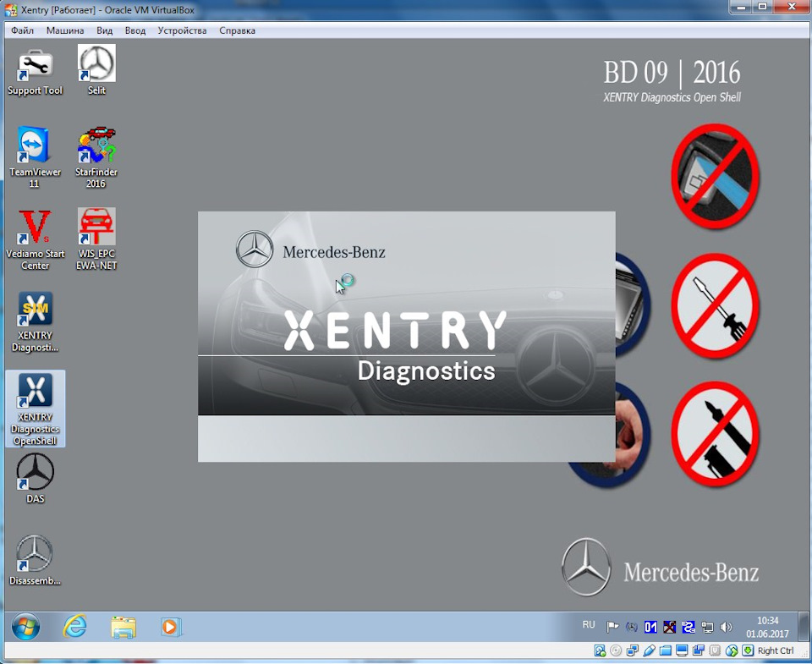812x664 pixels.
Task: Select the DAS desktop icon
Action: pos(35,479)
